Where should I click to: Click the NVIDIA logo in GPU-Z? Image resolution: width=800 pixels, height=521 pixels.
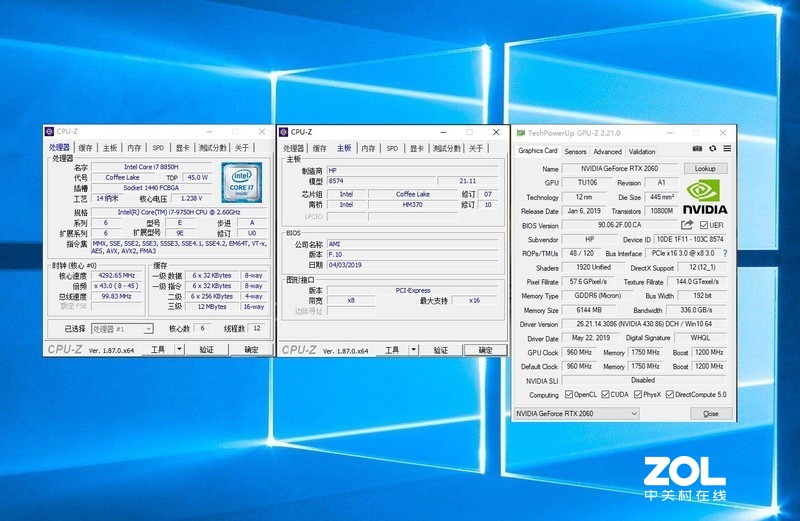point(705,196)
